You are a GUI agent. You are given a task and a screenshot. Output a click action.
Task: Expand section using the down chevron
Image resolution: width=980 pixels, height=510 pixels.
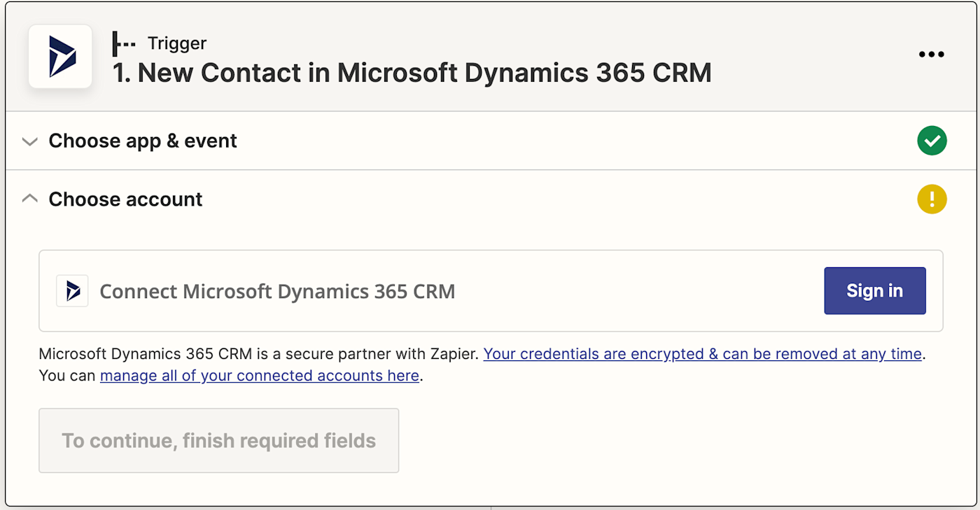29,141
